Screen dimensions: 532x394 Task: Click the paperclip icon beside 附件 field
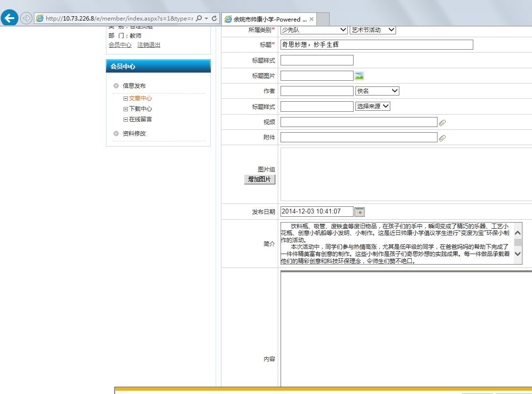pyautogui.click(x=442, y=138)
